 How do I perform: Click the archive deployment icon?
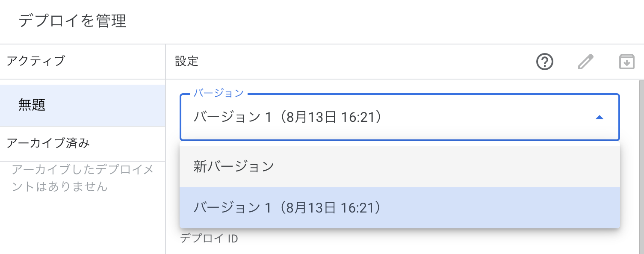tap(626, 62)
